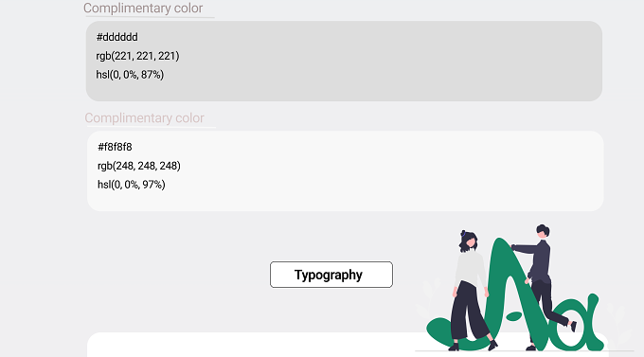Image resolution: width=644 pixels, height=357 pixels.
Task: Pick the gray #dddddd color swatch card
Action: coord(344,62)
